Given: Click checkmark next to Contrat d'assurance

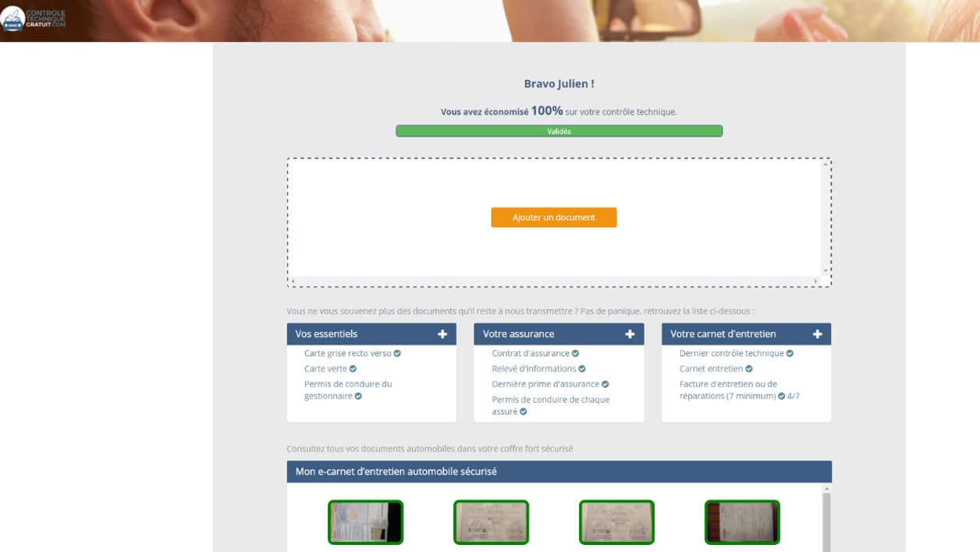Looking at the screenshot, I should point(575,354).
